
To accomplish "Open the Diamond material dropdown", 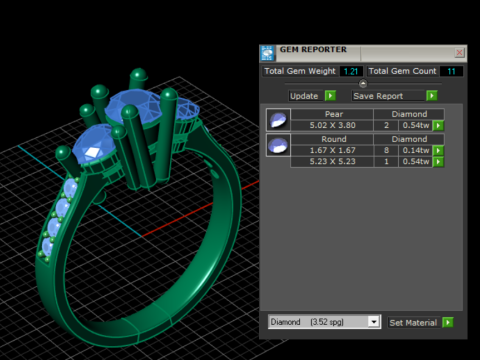I will tap(374, 322).
